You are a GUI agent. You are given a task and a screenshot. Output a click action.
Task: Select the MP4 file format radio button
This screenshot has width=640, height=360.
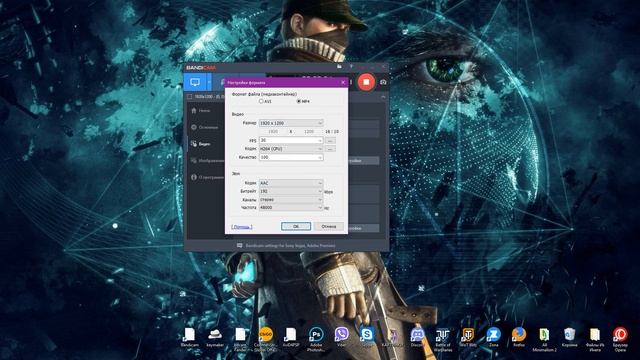click(299, 101)
